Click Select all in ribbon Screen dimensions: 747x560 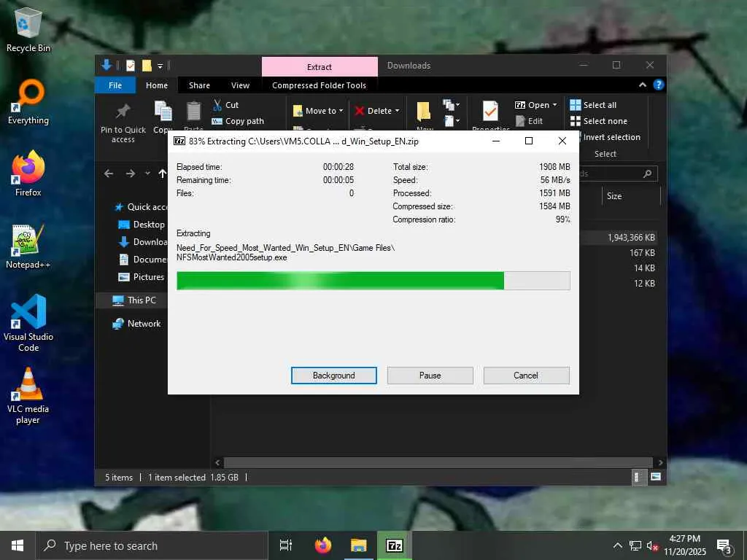593,105
